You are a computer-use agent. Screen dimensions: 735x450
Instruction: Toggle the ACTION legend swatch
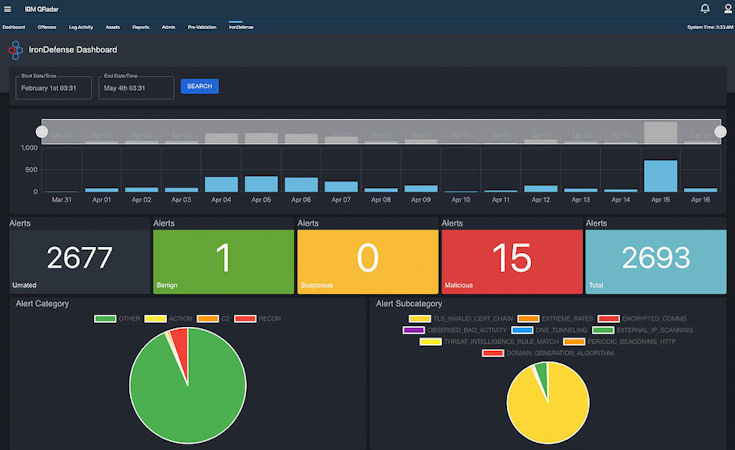point(155,319)
